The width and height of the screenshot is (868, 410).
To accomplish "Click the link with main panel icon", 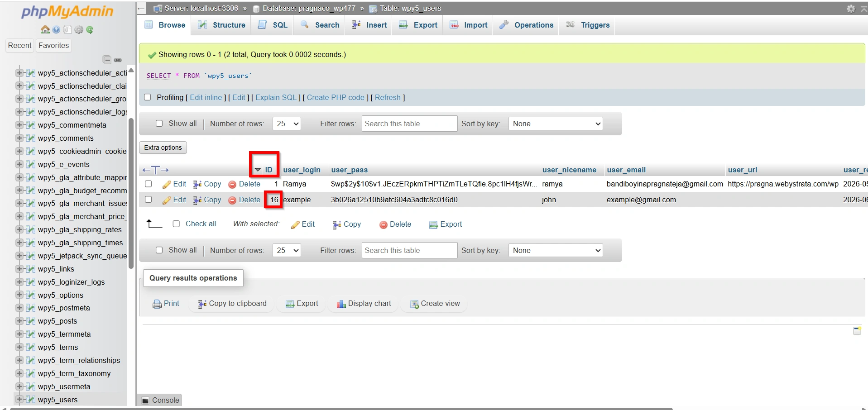I will (118, 60).
